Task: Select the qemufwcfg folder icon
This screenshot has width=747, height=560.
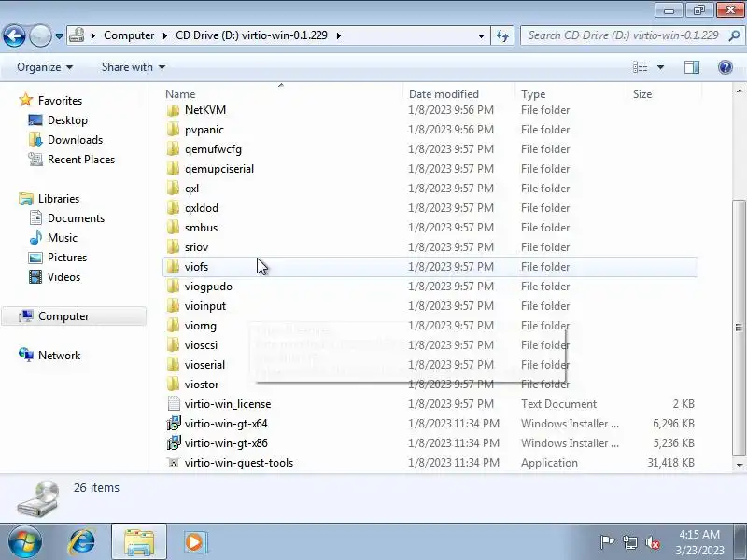Action: (174, 149)
